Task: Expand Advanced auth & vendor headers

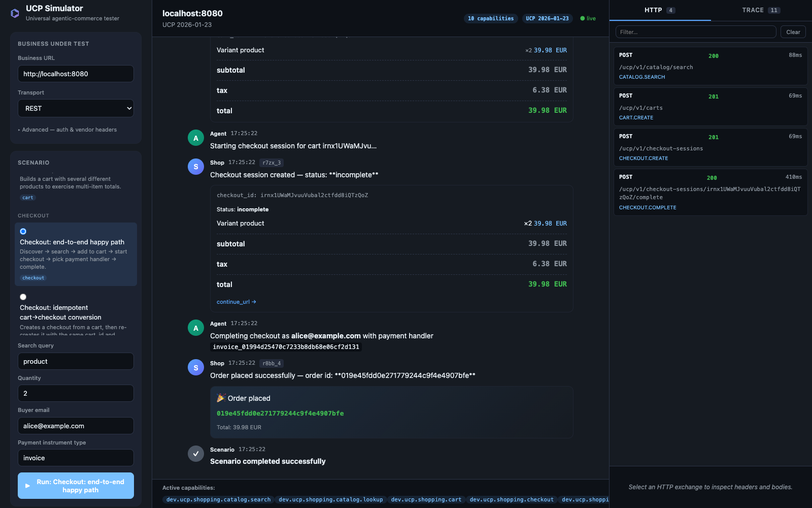Action: click(67, 130)
